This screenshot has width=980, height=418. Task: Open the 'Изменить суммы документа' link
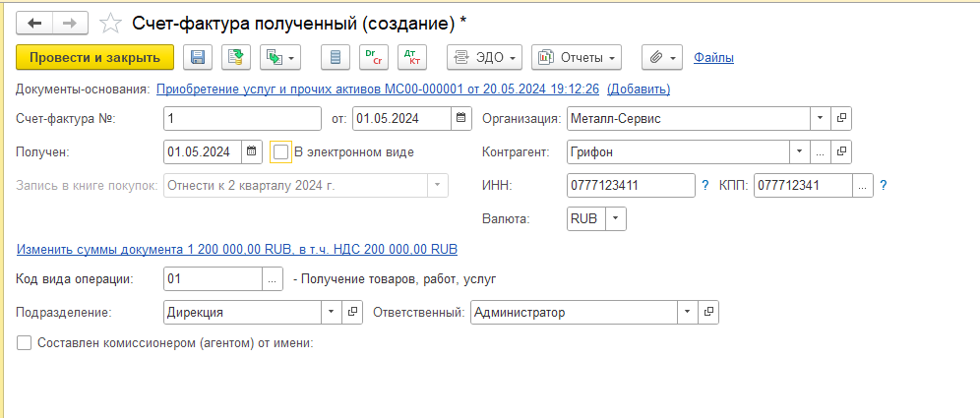pyautogui.click(x=236, y=248)
